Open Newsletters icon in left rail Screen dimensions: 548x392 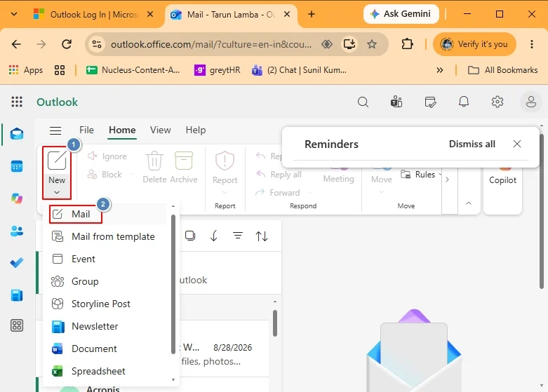[x=17, y=295]
